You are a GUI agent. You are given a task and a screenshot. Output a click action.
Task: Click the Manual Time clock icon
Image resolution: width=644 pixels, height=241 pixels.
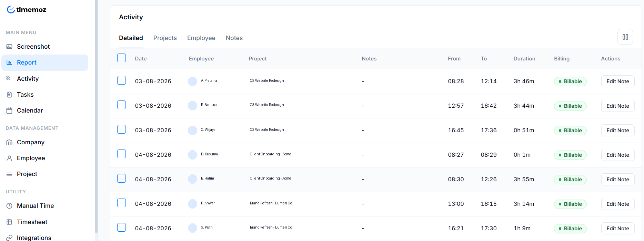pyautogui.click(x=9, y=206)
